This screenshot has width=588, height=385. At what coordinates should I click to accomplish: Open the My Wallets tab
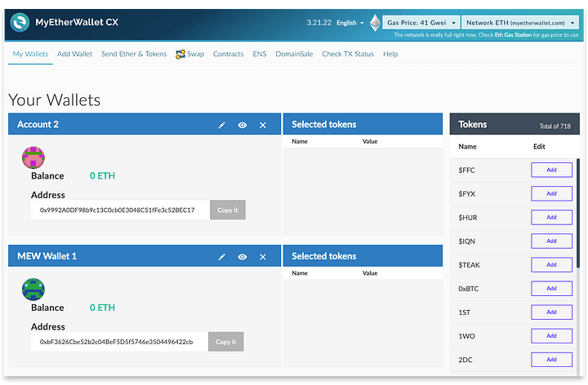[x=30, y=54]
